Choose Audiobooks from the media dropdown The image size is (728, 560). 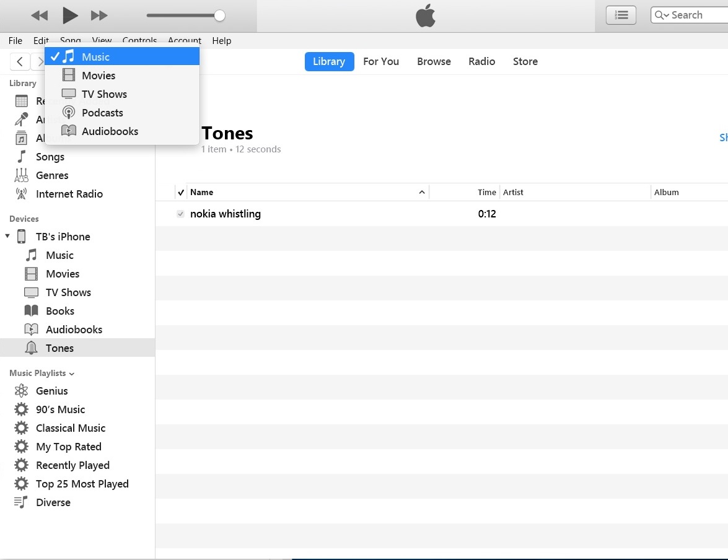pos(122,131)
